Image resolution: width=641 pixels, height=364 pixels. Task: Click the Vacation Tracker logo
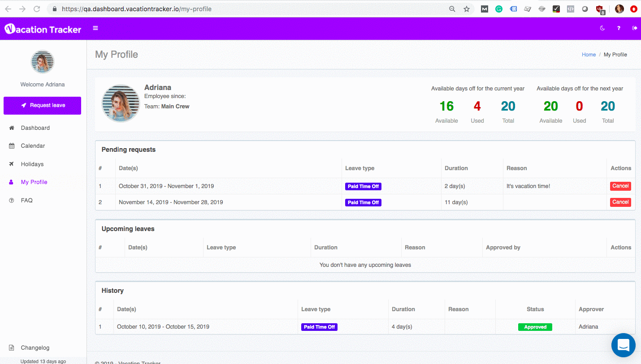pyautogui.click(x=43, y=29)
